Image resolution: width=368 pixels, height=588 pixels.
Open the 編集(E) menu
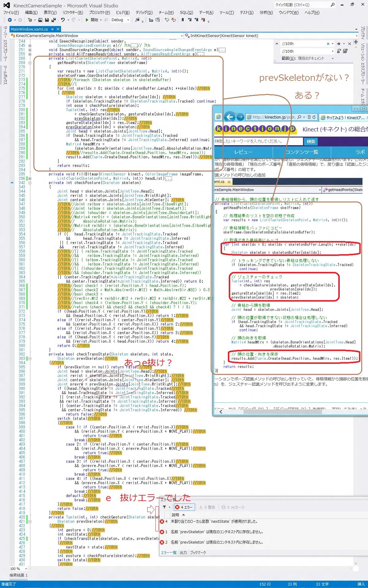point(31,13)
